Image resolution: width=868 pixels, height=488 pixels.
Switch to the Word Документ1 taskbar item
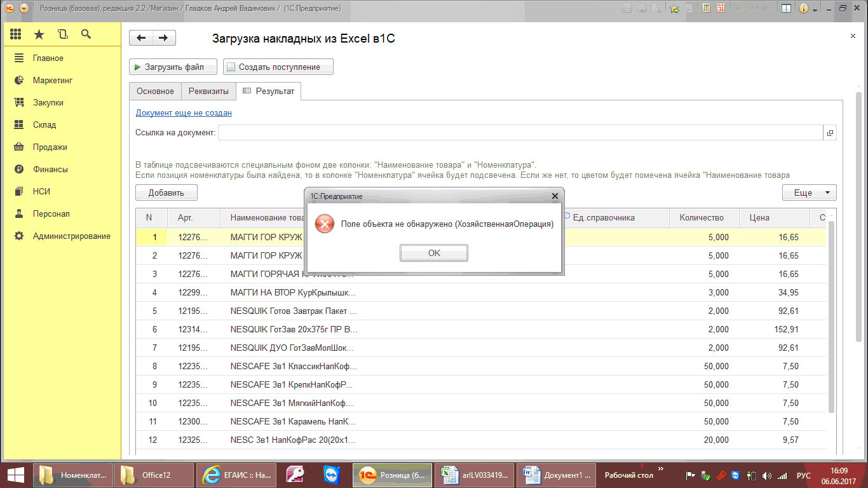pos(556,475)
